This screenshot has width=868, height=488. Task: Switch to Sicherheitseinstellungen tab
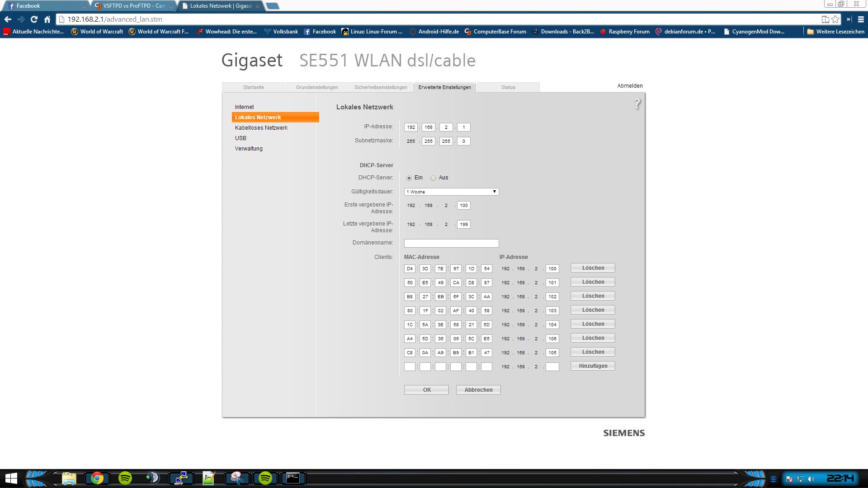tap(381, 87)
